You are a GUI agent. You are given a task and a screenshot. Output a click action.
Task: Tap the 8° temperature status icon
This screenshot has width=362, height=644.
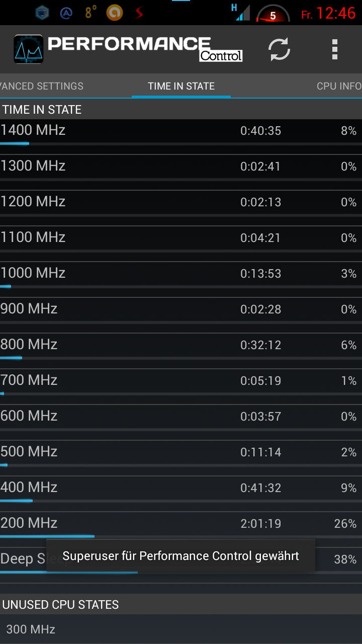[90, 13]
